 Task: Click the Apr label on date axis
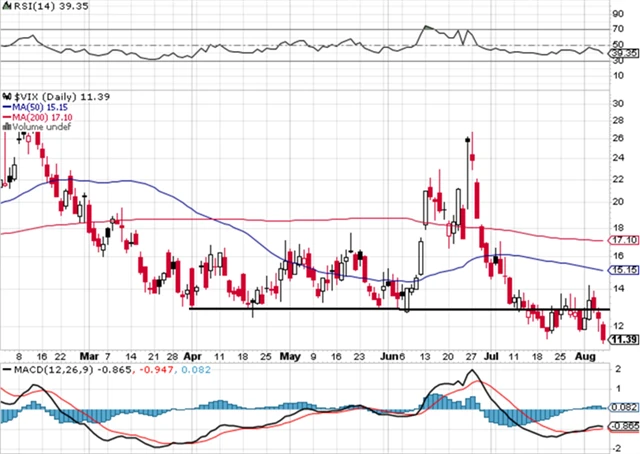click(x=193, y=356)
